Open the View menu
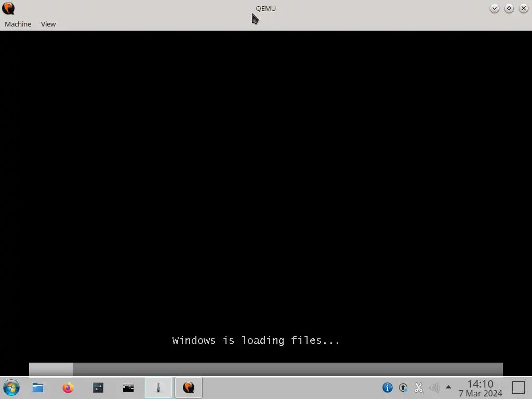The width and height of the screenshot is (532, 399). click(x=48, y=24)
